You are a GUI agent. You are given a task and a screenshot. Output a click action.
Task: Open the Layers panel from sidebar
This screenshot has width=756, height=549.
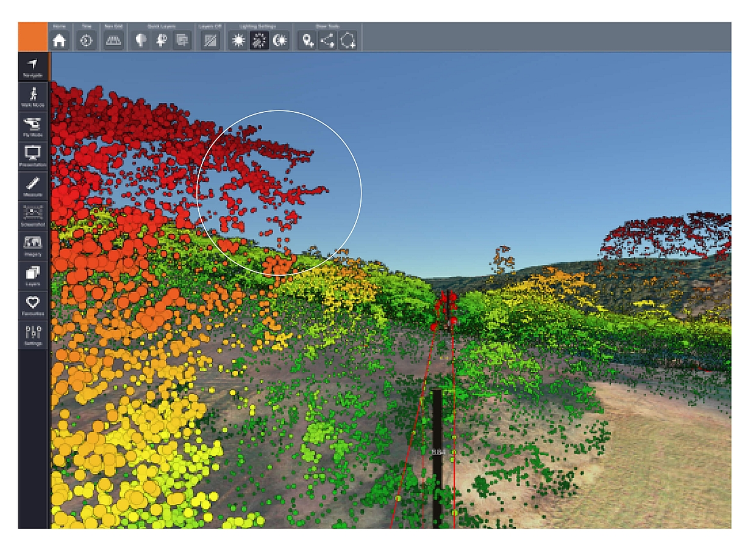[x=33, y=274]
